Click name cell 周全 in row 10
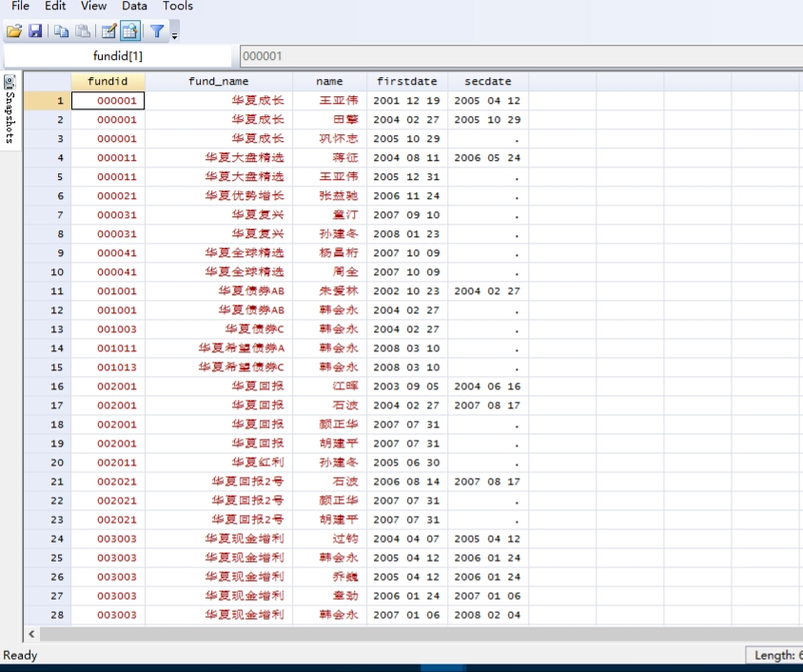Viewport: 803px width, 672px height. [x=330, y=272]
